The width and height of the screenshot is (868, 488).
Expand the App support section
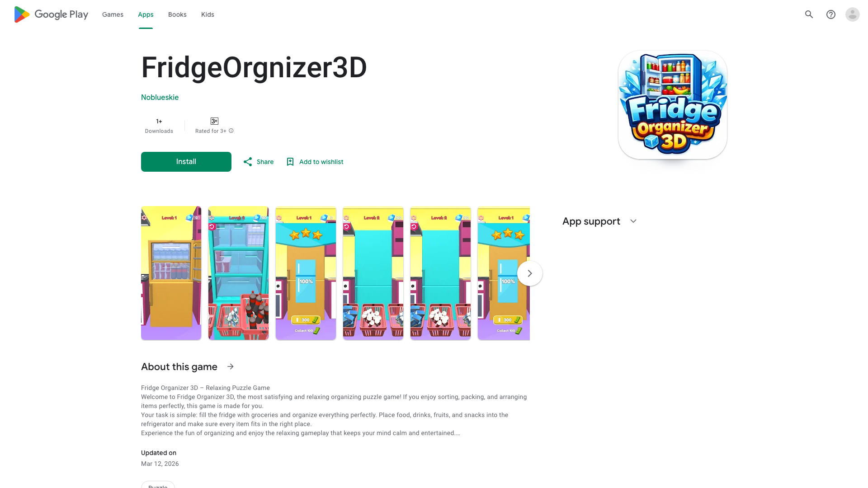pos(633,221)
